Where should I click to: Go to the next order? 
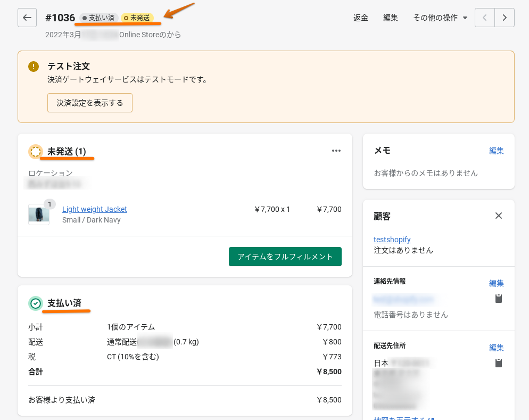coord(505,18)
